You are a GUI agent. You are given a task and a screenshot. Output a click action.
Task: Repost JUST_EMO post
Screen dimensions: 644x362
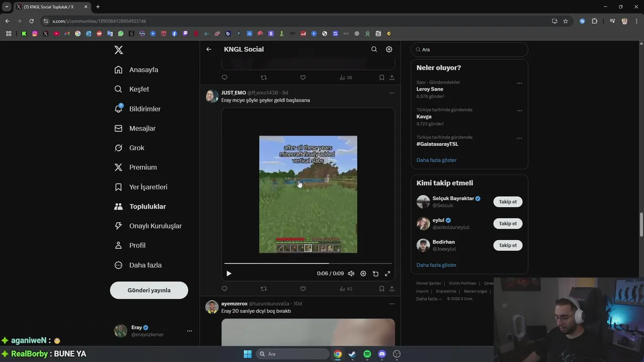(x=264, y=289)
